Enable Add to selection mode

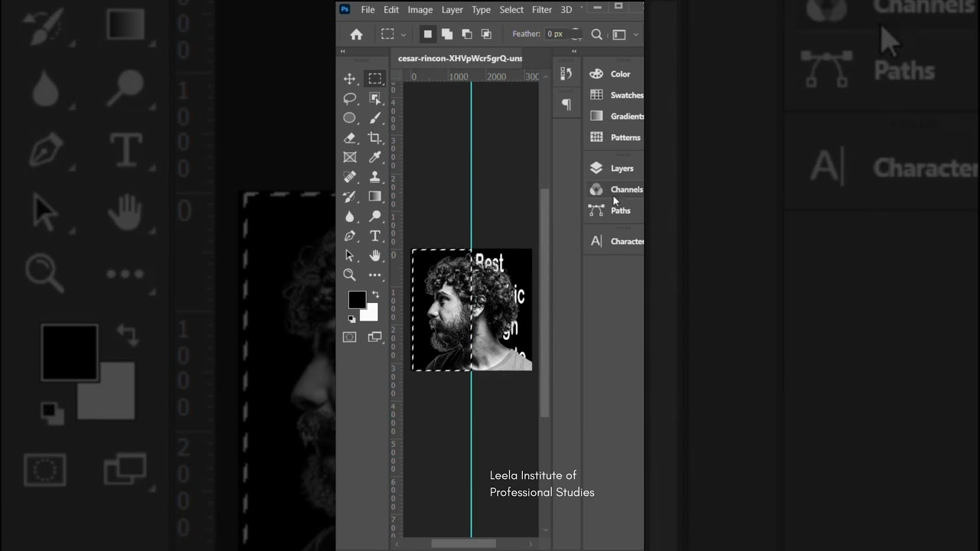pyautogui.click(x=446, y=34)
